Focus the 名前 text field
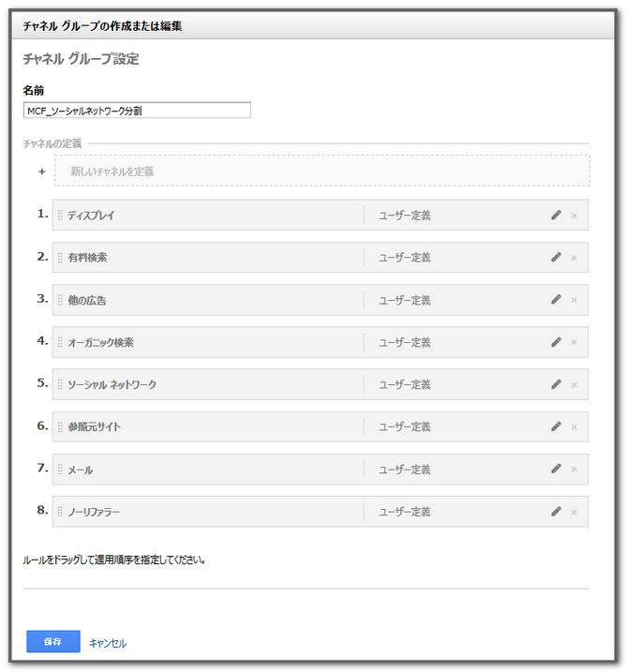This screenshot has width=627, height=672. [137, 111]
